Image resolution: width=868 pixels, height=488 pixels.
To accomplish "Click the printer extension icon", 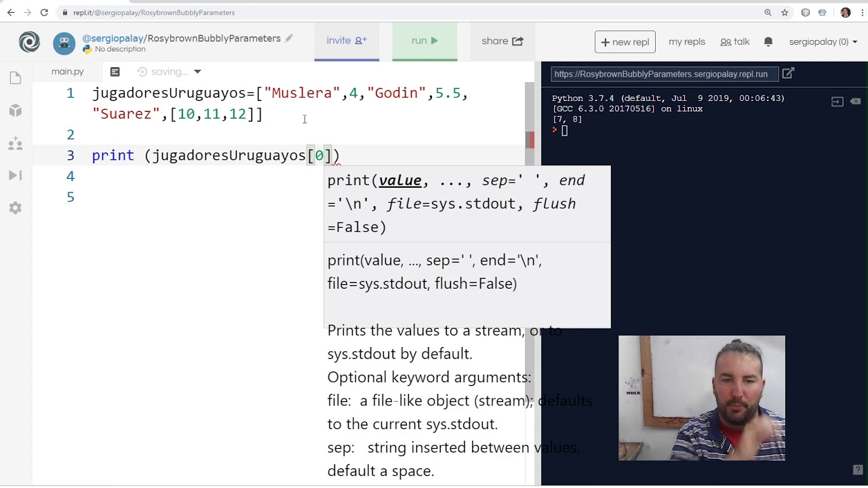I will pyautogui.click(x=822, y=12).
